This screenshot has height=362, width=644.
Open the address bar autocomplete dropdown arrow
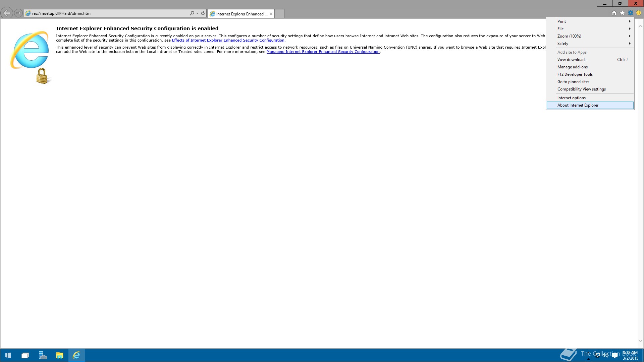point(197,13)
